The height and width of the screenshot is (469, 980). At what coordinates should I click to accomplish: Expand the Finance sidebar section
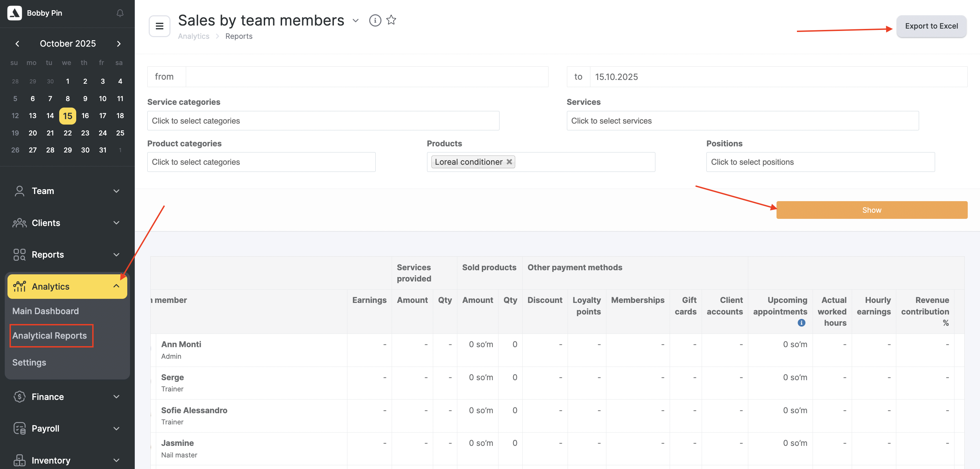pos(67,397)
